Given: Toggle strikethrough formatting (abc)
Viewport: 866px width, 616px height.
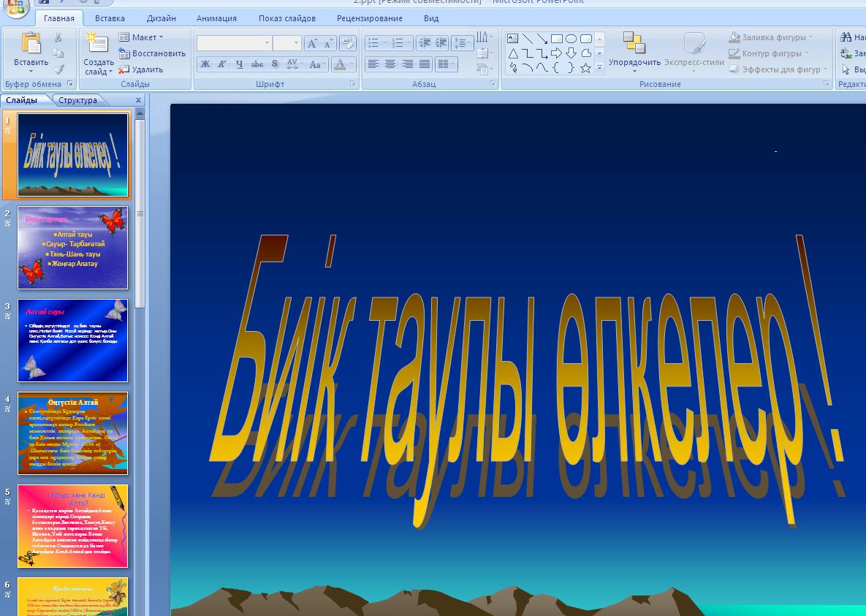Looking at the screenshot, I should (x=257, y=64).
